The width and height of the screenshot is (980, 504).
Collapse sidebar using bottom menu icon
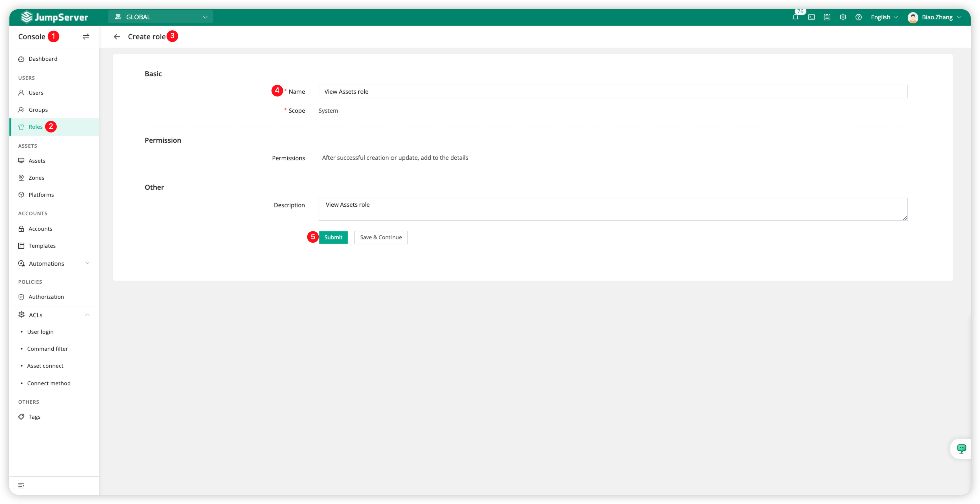[21, 486]
